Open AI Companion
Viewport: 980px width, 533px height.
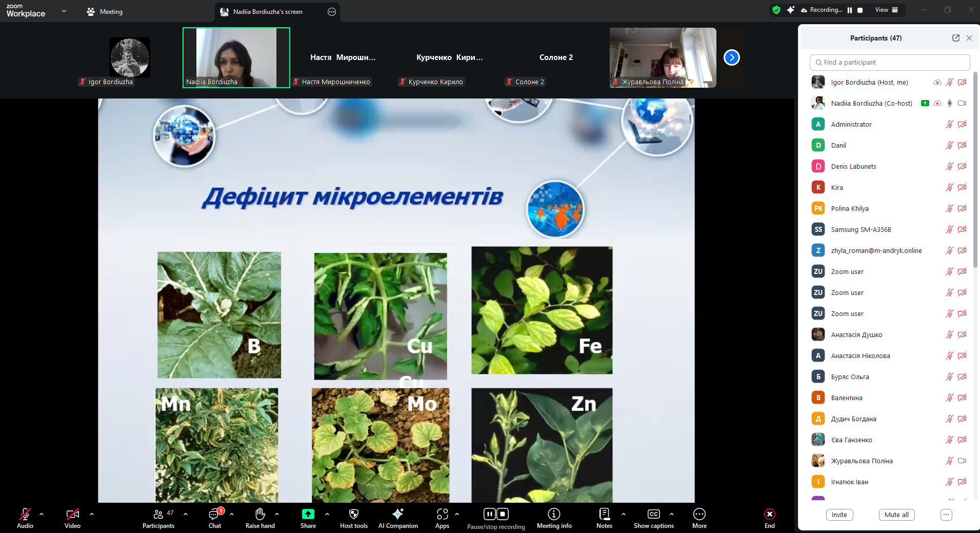[x=398, y=518]
